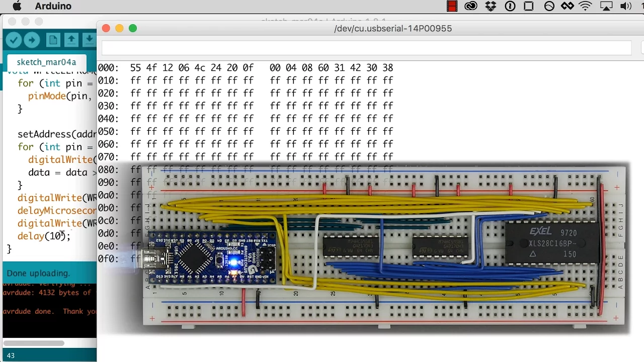
Task: Click the circle-with-curve menu bar icon
Action: [549, 6]
